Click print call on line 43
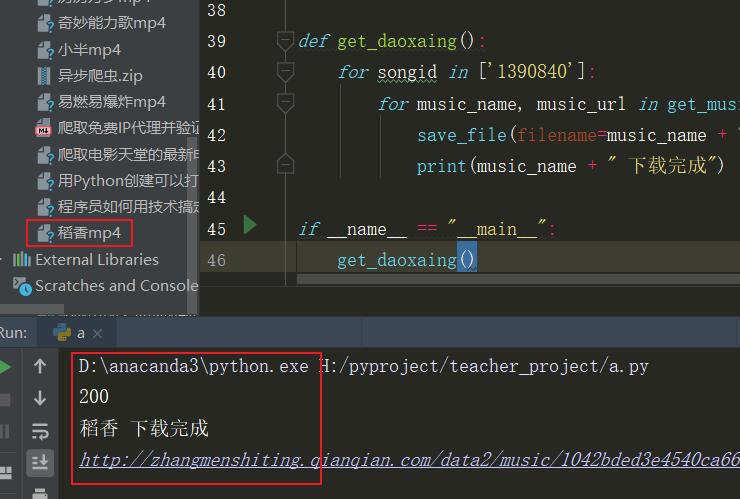 pyautogui.click(x=441, y=166)
